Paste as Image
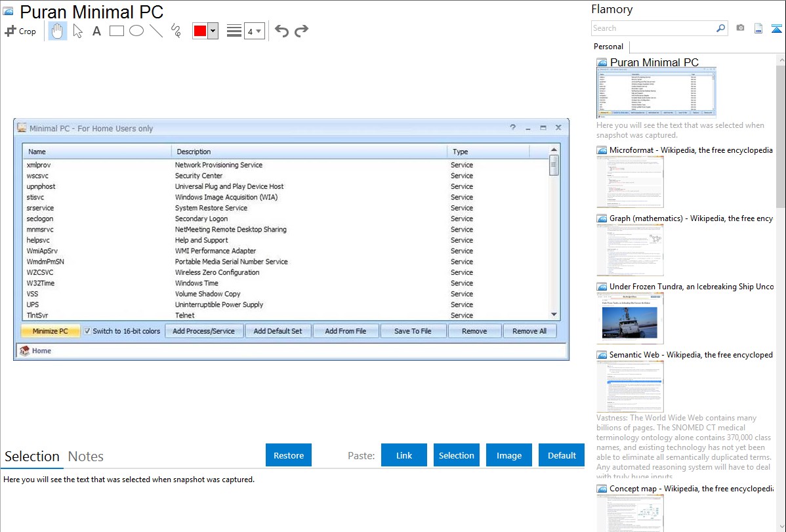 coord(509,455)
